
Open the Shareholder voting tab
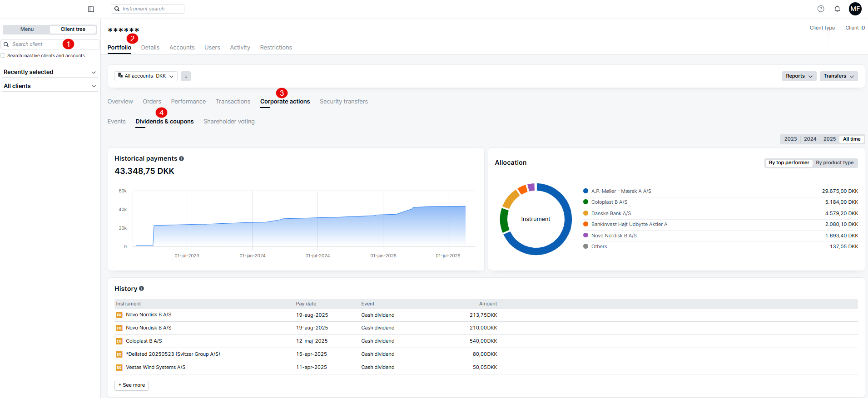click(x=229, y=122)
